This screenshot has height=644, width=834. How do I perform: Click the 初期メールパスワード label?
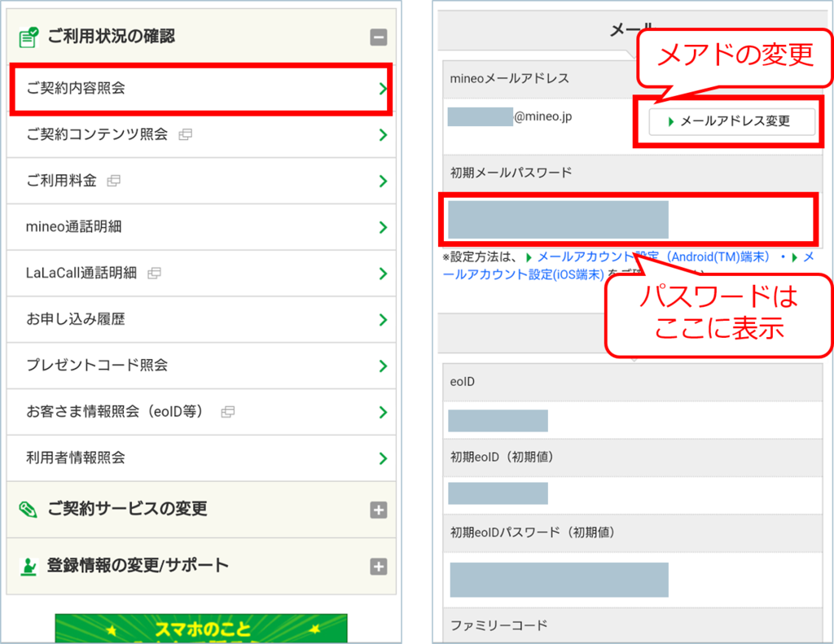[511, 173]
